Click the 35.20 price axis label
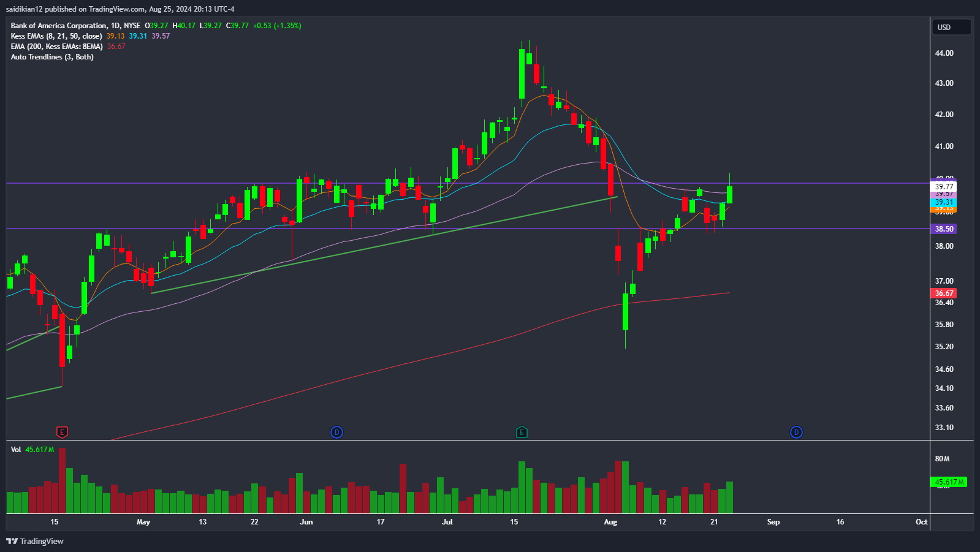 point(944,347)
